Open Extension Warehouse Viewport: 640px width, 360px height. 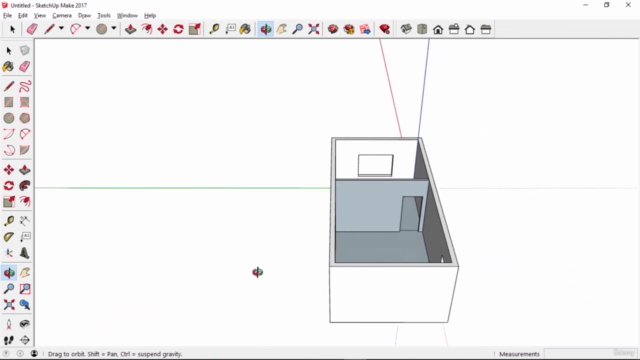tap(349, 29)
